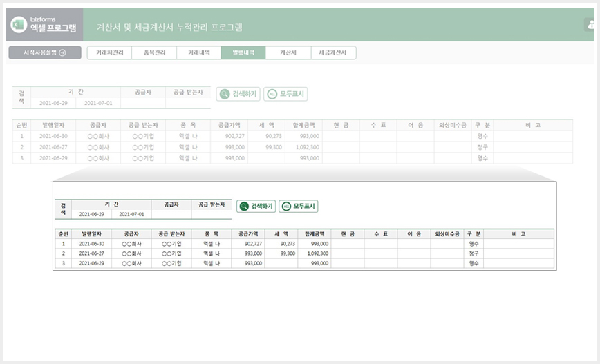Switch to the 품목관리 tab
The width and height of the screenshot is (600, 364).
154,52
